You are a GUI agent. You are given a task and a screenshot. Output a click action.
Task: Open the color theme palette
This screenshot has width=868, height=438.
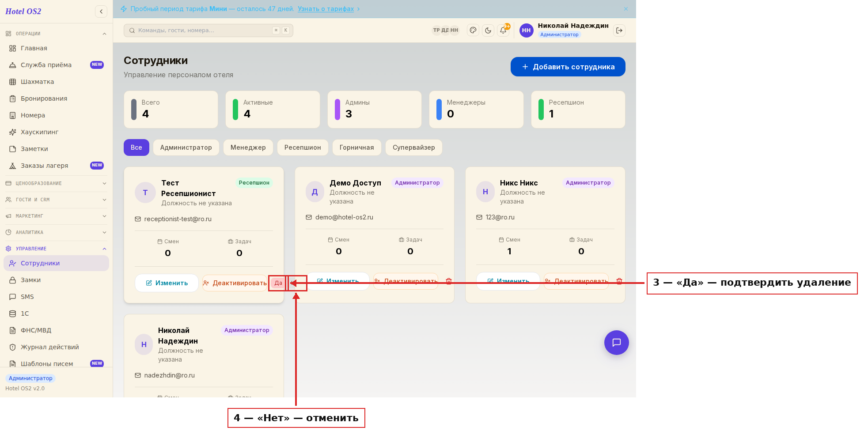[473, 30]
